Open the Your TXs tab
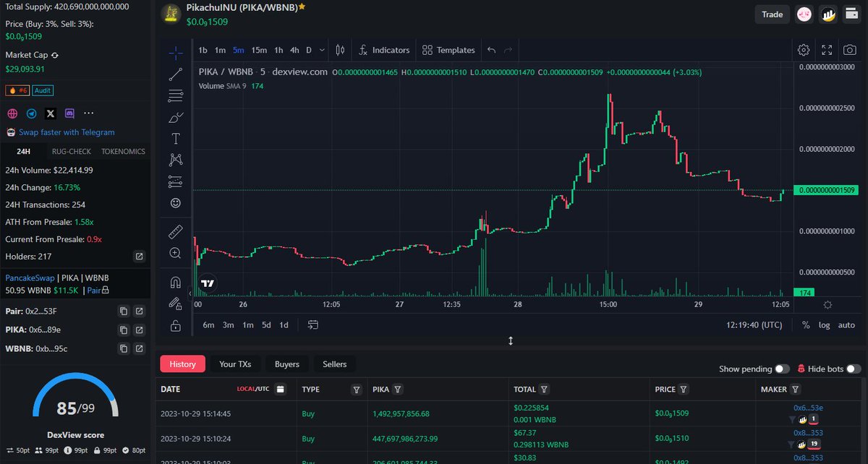Image resolution: width=868 pixels, height=464 pixels. [235, 364]
